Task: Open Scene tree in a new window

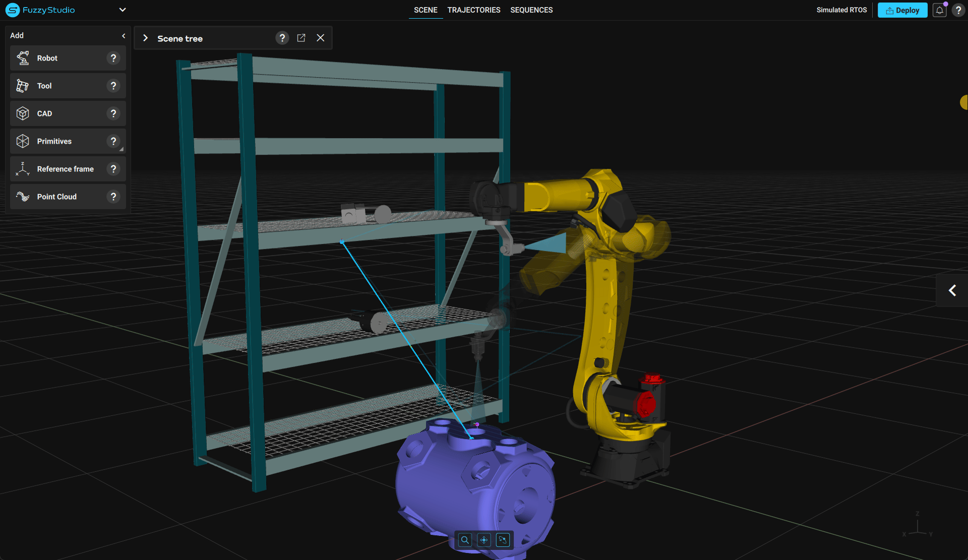Action: pos(301,38)
